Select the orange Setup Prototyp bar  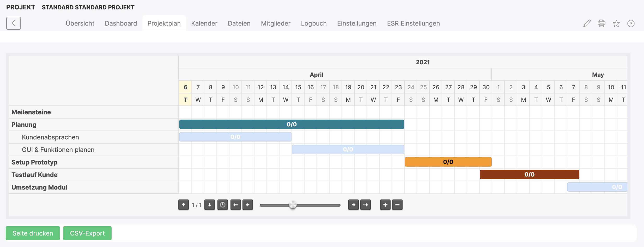[448, 162]
